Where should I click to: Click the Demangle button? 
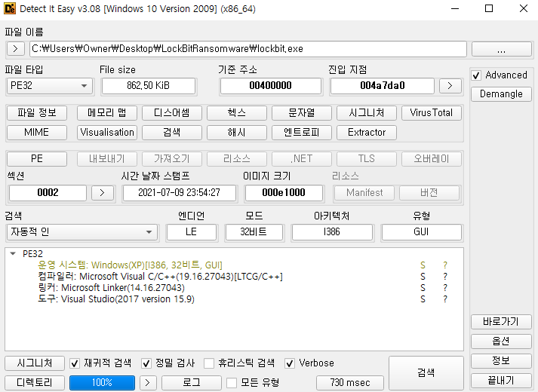click(x=501, y=94)
